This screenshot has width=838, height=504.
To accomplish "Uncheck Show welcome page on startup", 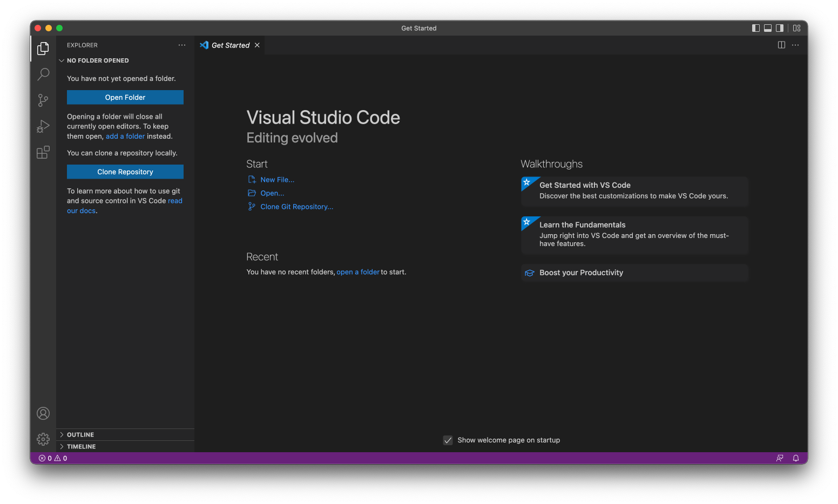I will (448, 440).
